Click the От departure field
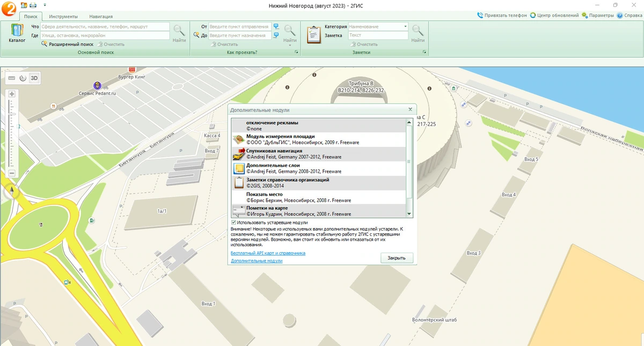The height and width of the screenshot is (346, 644). 239,26
